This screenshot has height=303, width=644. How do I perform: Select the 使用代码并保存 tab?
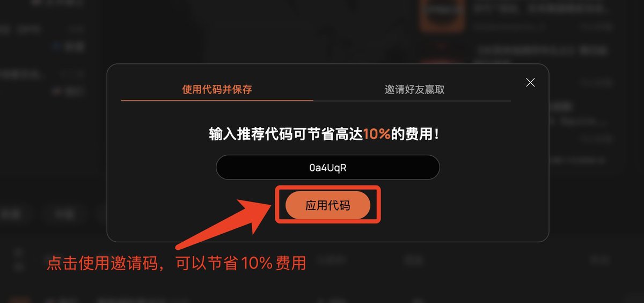coord(217,89)
